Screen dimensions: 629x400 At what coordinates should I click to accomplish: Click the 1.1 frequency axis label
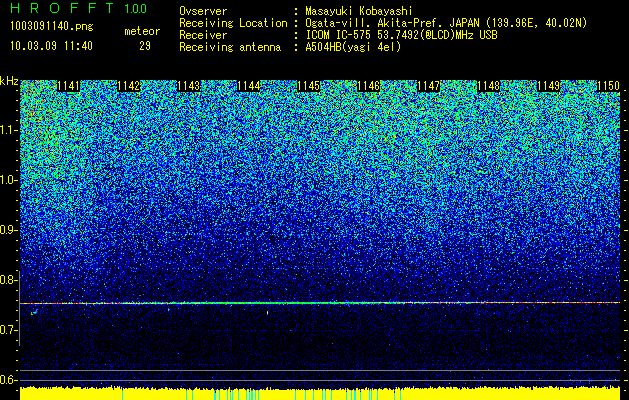(x=8, y=130)
